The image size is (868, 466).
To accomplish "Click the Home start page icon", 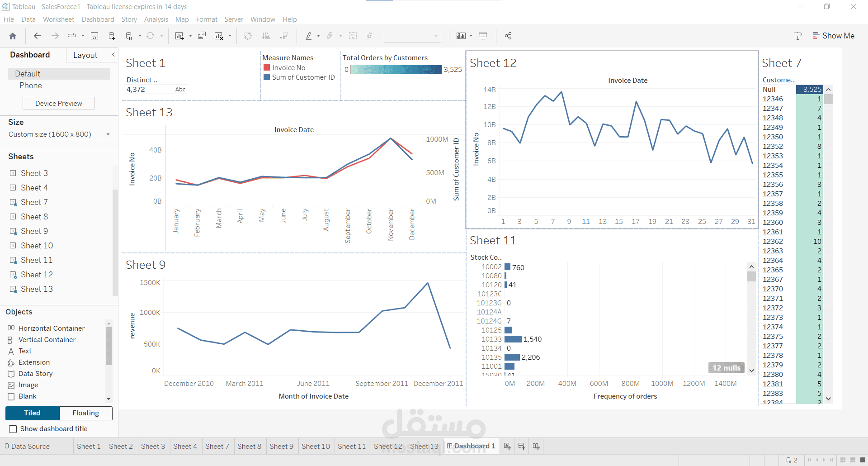I will coord(13,36).
